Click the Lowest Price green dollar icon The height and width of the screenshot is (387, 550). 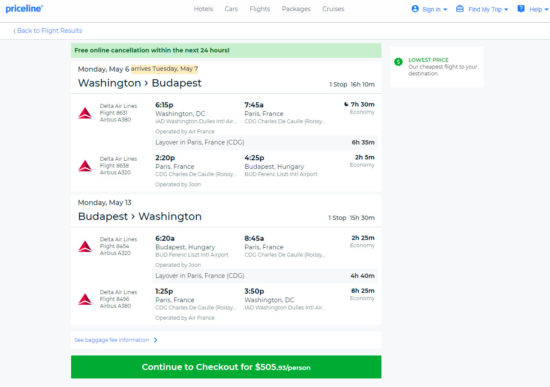398,62
